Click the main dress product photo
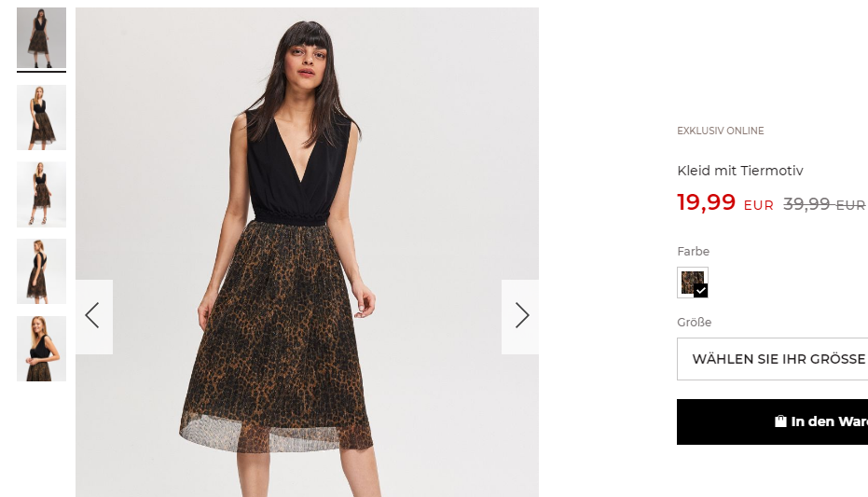This screenshot has height=497, width=868. coord(308,252)
